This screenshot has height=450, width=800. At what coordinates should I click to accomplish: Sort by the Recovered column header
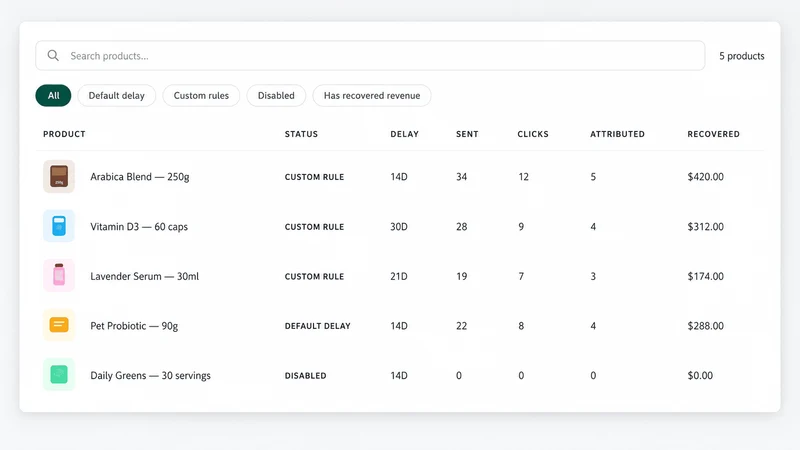click(713, 134)
